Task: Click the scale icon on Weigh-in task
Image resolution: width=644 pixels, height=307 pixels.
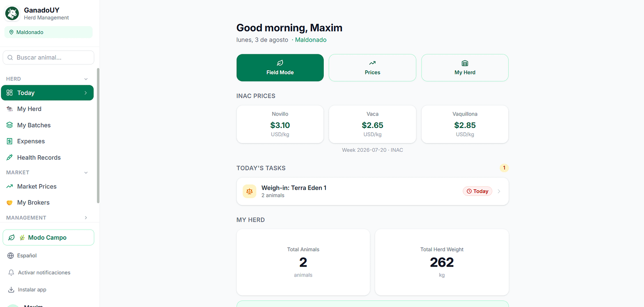Action: tap(249, 192)
